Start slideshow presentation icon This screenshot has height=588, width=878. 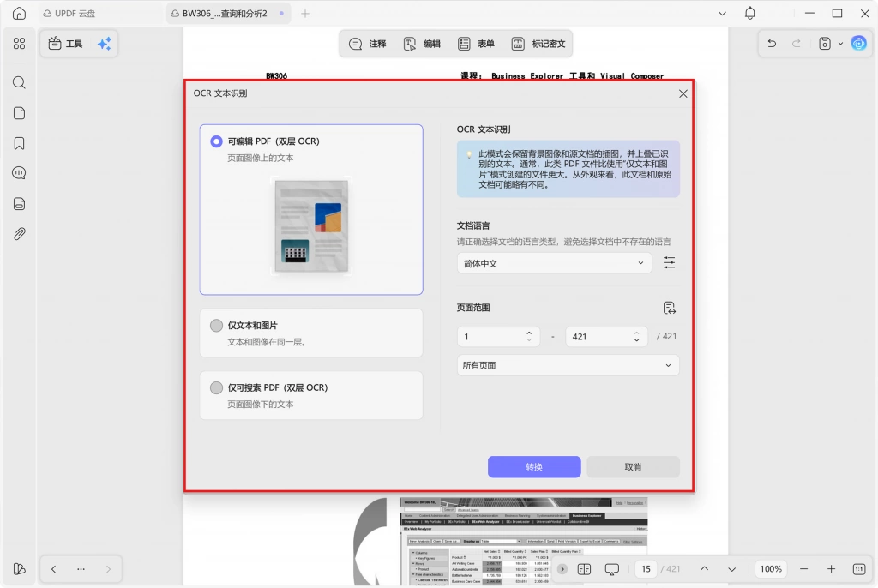(612, 569)
